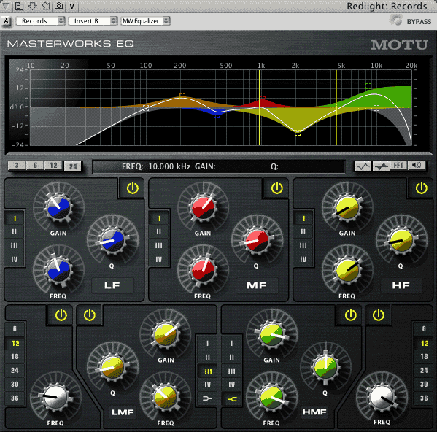Click the white low-cut filter FREQ knob
This screenshot has width=437, height=432.
[56, 397]
